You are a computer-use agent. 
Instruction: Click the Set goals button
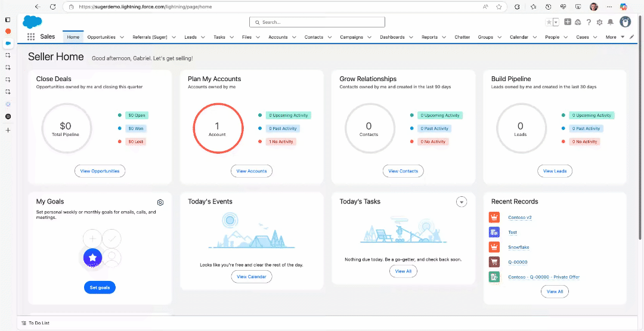tap(100, 287)
